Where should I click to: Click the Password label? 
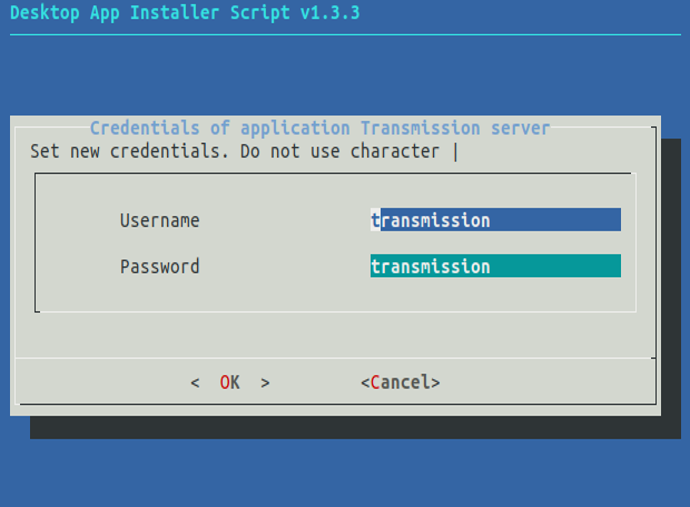[x=160, y=266]
